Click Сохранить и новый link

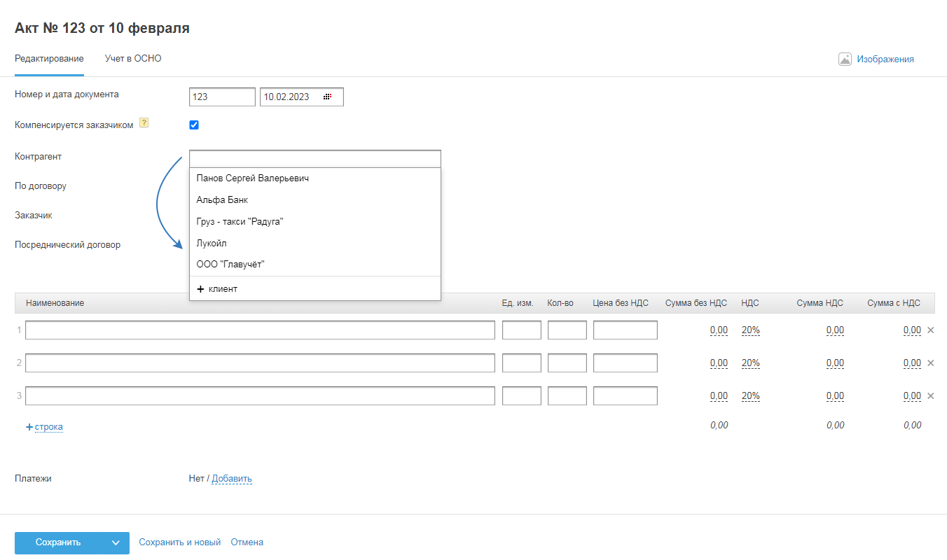tap(180, 542)
